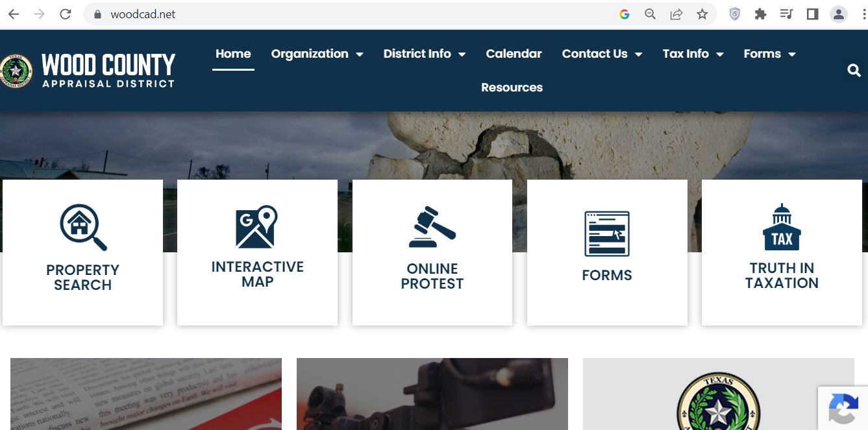This screenshot has height=430, width=868.
Task: Expand the Organization dropdown menu
Action: (317, 54)
